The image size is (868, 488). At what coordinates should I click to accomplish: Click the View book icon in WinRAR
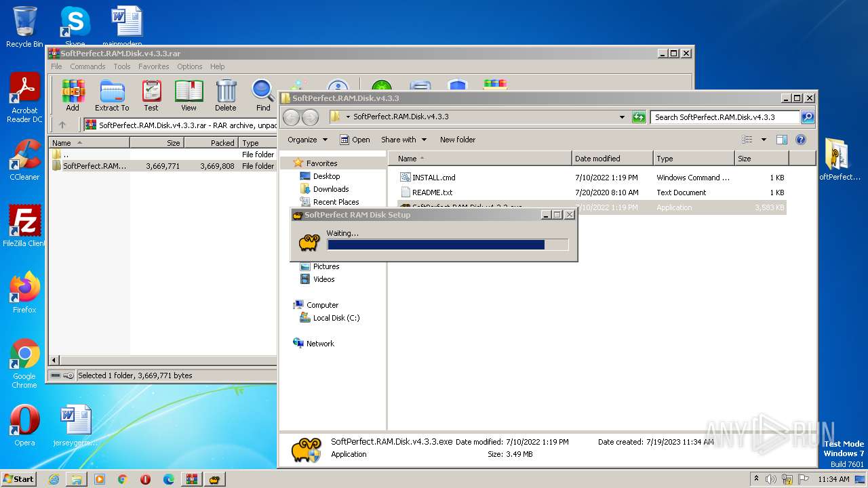click(189, 95)
